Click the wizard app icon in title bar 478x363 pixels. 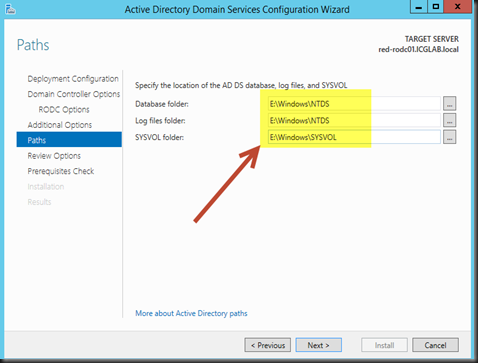click(11, 9)
